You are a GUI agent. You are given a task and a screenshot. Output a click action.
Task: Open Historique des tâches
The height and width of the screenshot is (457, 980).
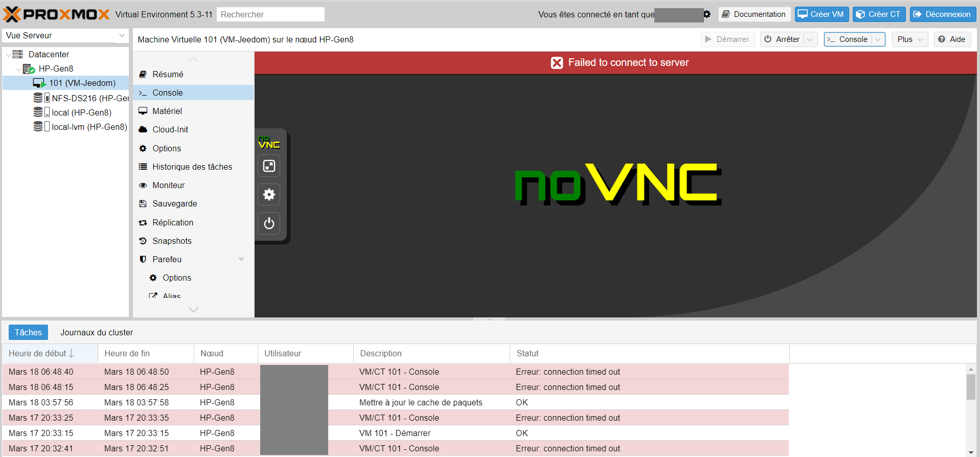[193, 167]
